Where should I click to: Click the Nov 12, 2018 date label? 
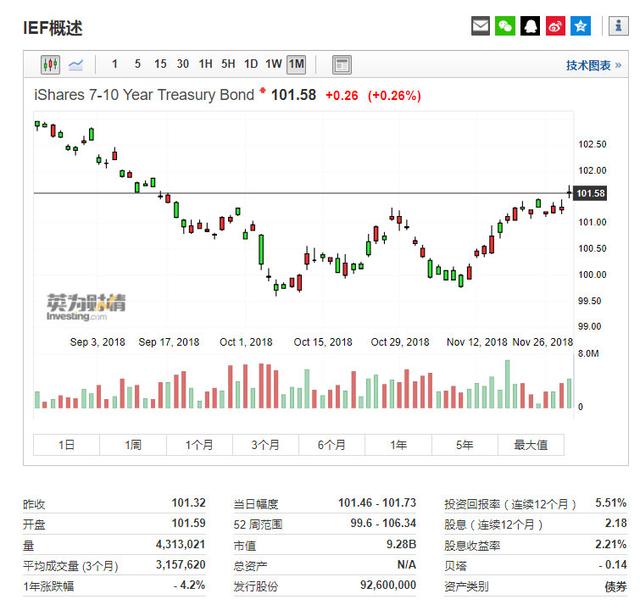pos(476,342)
